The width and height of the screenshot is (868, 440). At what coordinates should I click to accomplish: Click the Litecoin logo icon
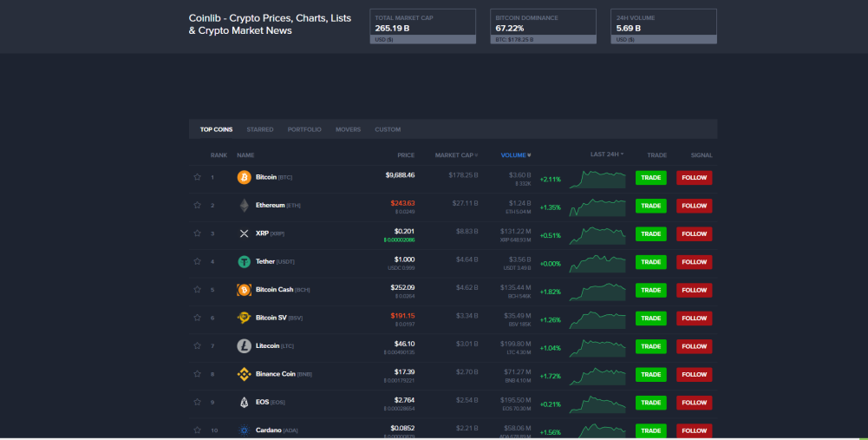click(244, 346)
